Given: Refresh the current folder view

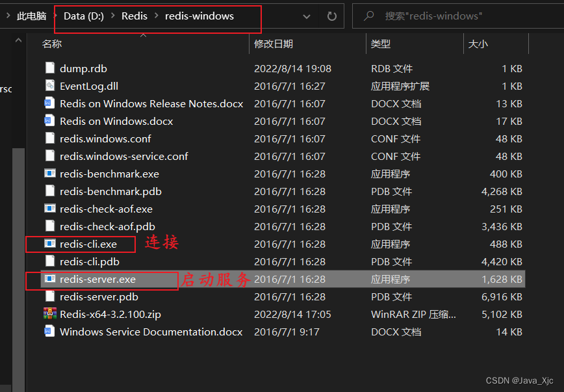Looking at the screenshot, I should click(331, 16).
